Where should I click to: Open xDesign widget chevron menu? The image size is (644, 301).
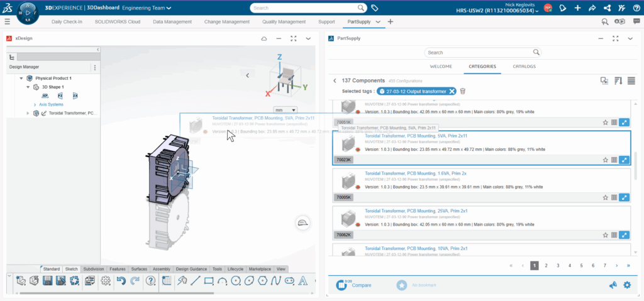point(308,38)
